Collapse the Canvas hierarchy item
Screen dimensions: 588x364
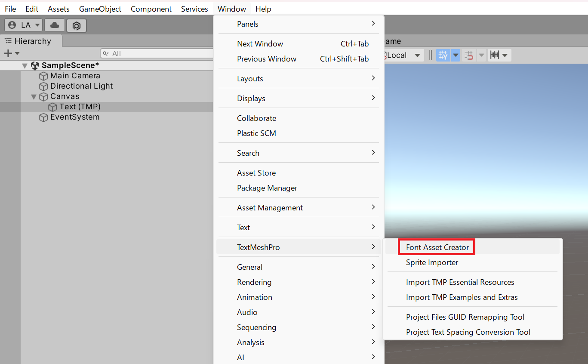34,96
